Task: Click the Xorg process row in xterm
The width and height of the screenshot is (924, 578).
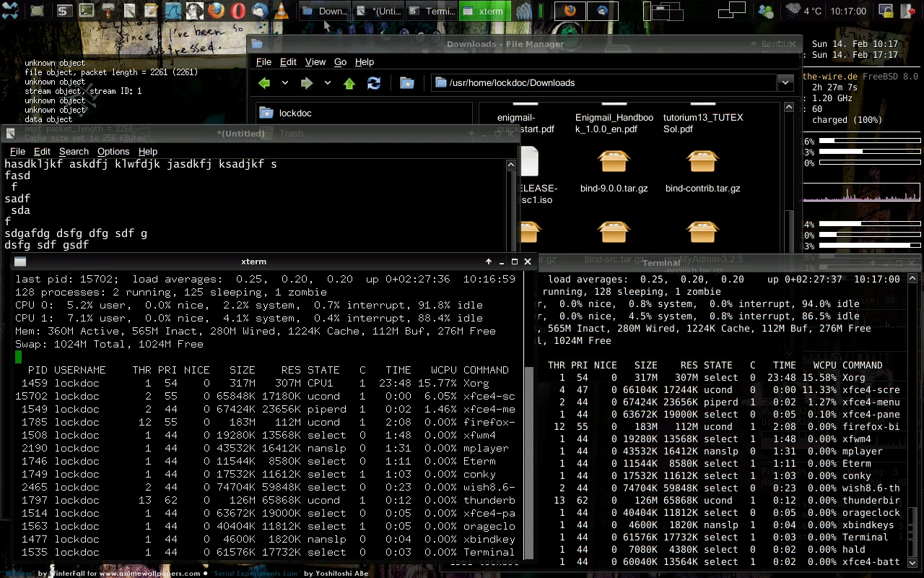Action: (266, 383)
